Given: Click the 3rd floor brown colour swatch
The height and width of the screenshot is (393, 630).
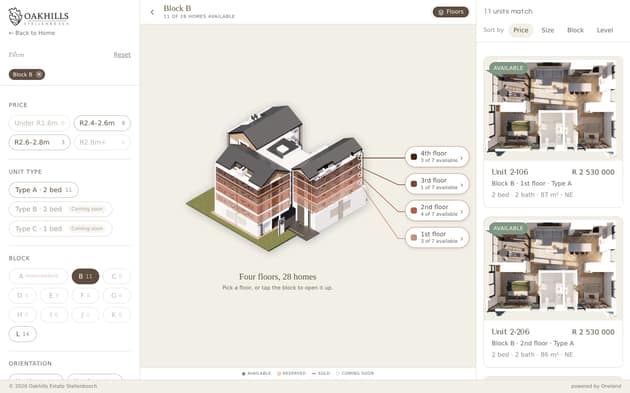Looking at the screenshot, I should pos(414,184).
